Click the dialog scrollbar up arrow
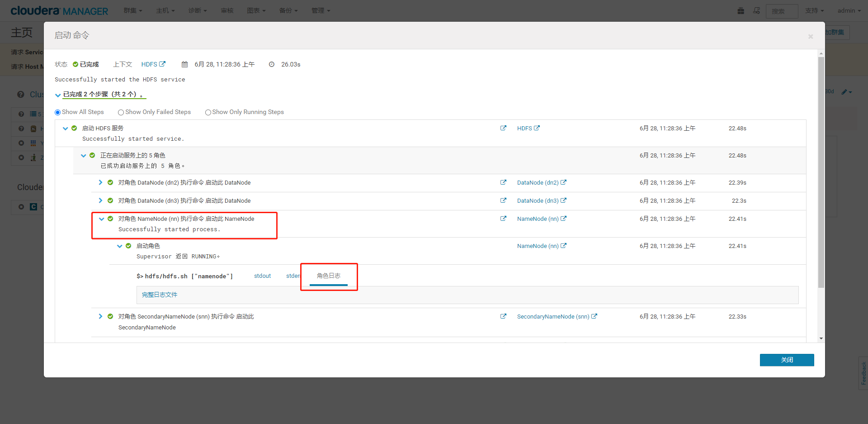 tap(821, 53)
